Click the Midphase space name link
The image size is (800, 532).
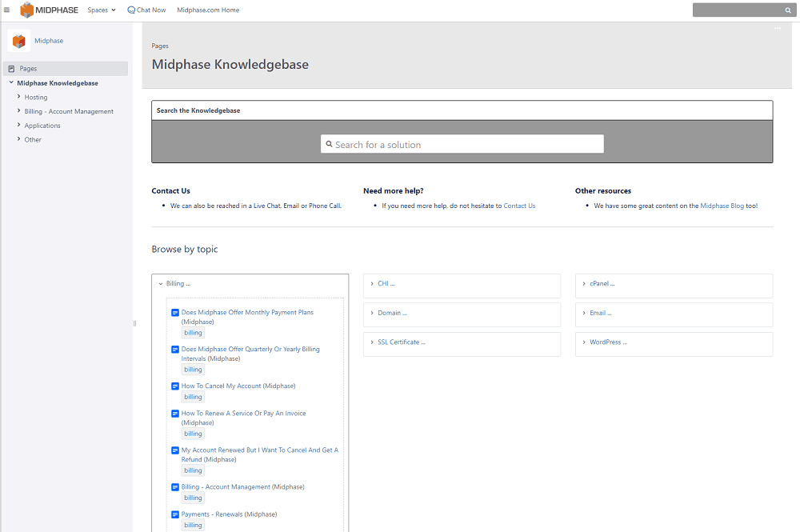click(49, 41)
